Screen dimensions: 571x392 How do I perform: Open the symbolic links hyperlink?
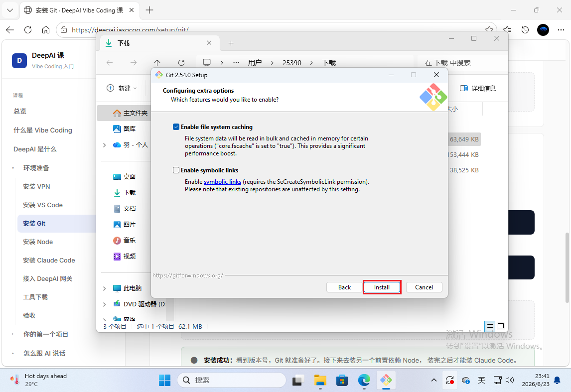[222, 182]
